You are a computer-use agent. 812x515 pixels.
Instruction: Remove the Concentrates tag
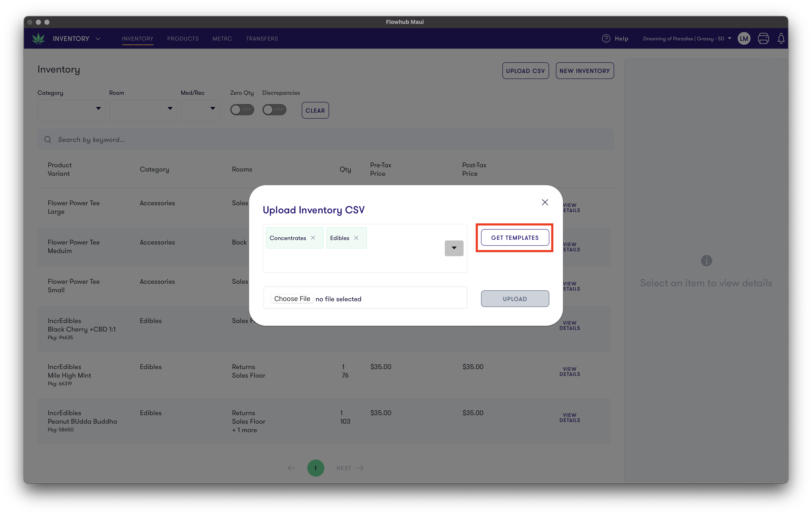313,238
